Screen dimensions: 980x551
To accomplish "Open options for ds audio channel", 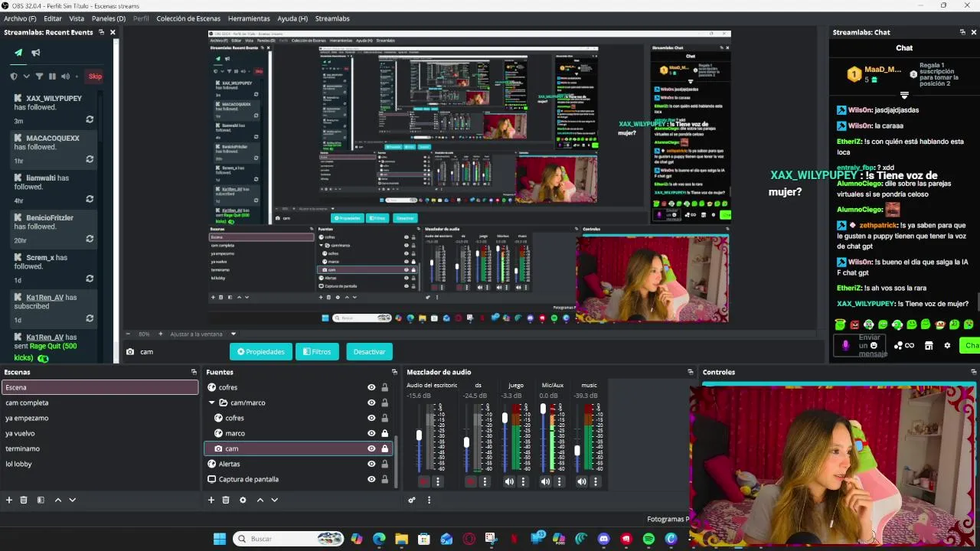I will [486, 481].
